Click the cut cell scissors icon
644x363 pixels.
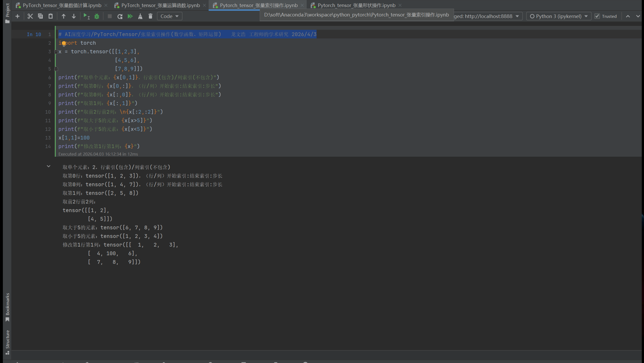30,16
